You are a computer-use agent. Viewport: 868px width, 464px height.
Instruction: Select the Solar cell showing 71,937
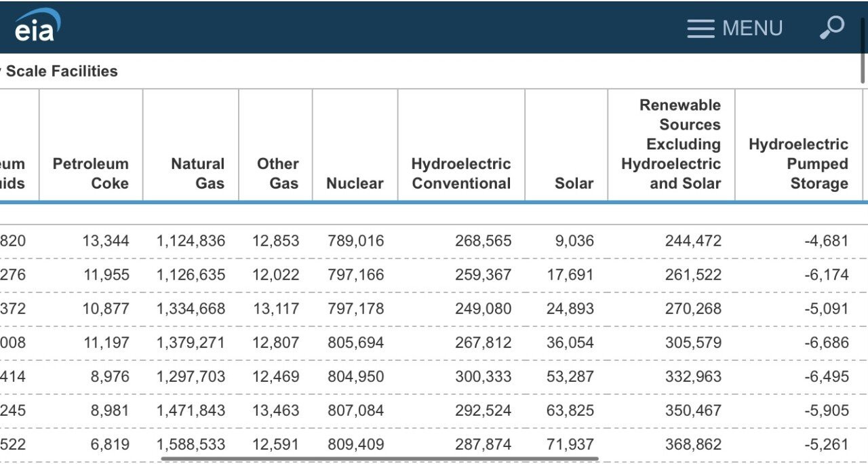coord(570,444)
